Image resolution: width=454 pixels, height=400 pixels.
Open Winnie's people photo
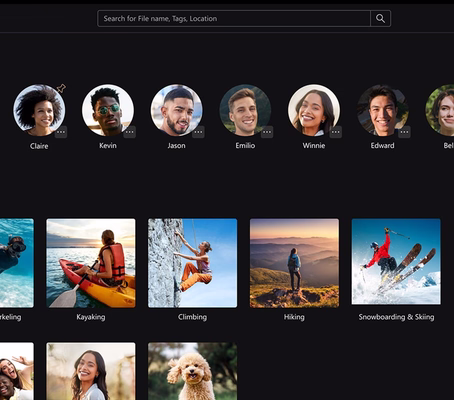click(314, 110)
